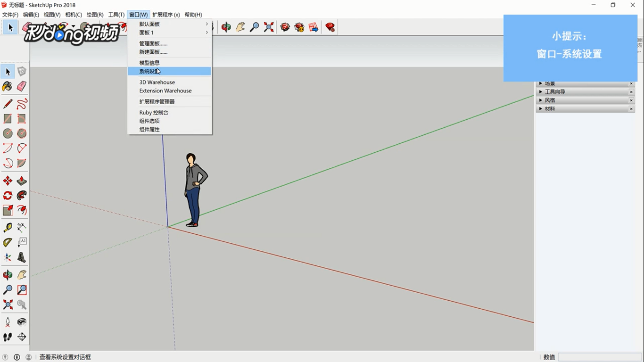The width and height of the screenshot is (644, 362).
Task: Choose the Look Around eye tool
Action: point(22,322)
